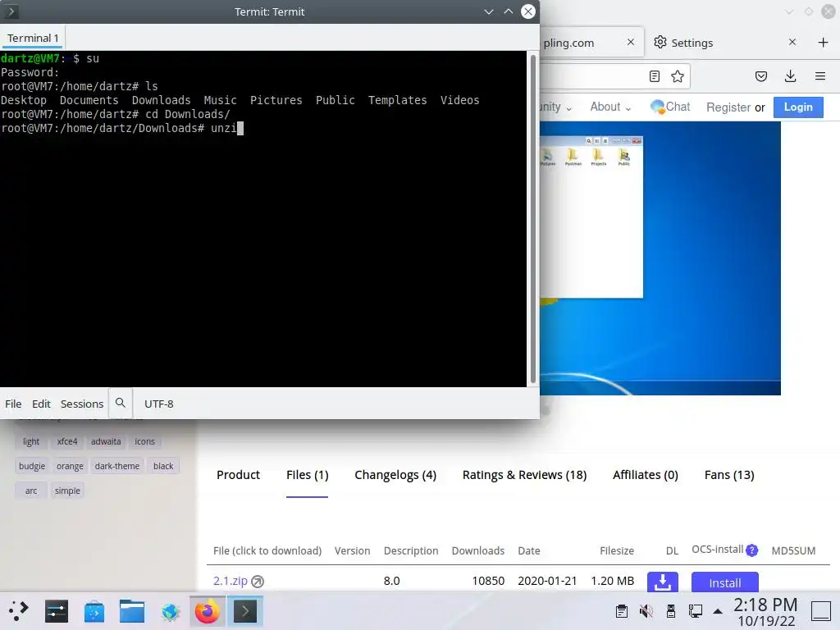840x630 pixels.
Task: Open Firefox hamburger menu
Action: pyautogui.click(x=820, y=76)
